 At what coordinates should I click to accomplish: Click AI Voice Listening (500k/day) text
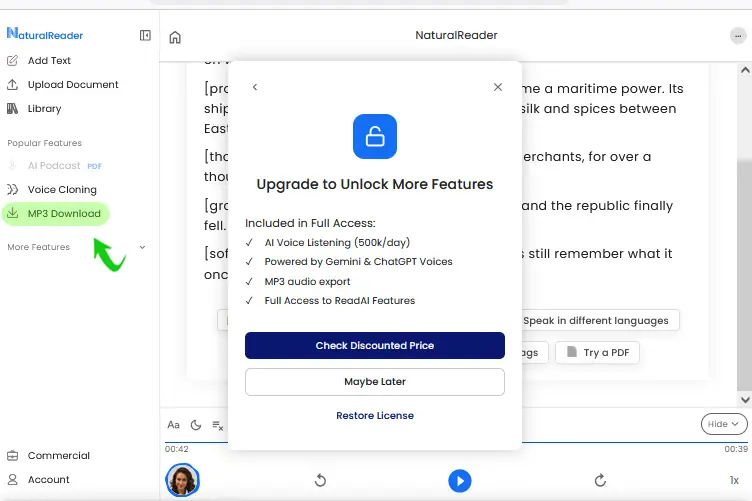337,243
